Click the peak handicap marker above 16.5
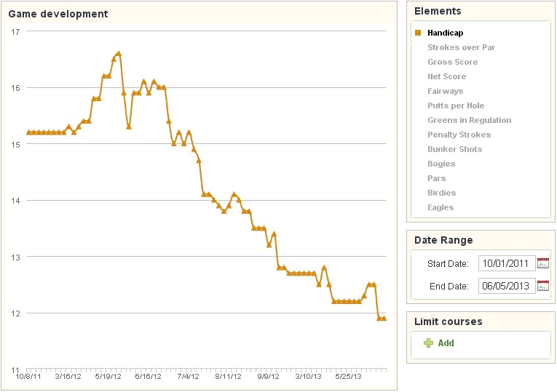 click(118, 53)
